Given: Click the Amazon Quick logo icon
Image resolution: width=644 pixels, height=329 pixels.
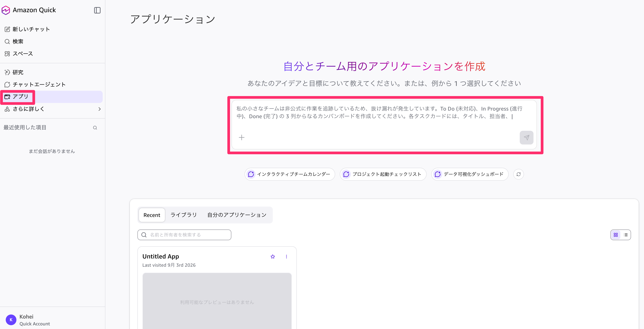Looking at the screenshot, I should tap(6, 10).
